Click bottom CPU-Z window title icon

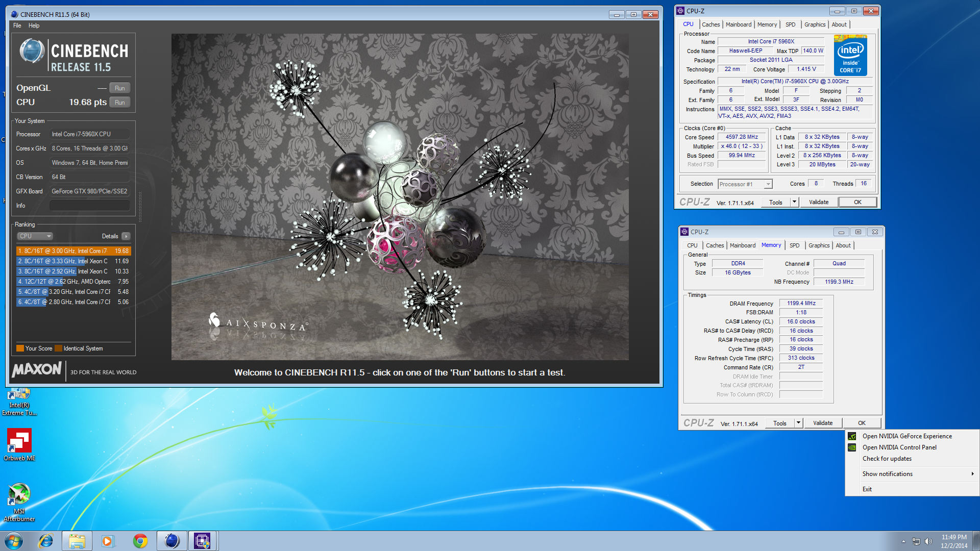(684, 232)
